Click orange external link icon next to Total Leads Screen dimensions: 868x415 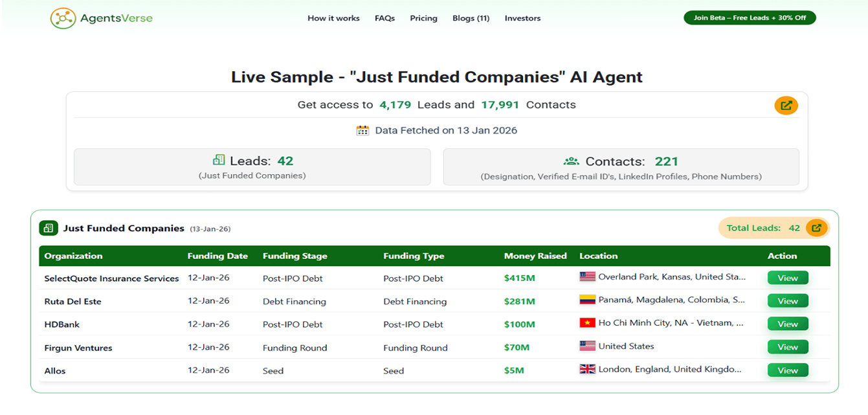coord(817,228)
